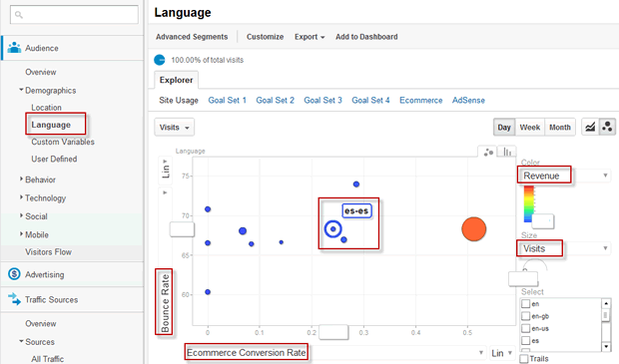Toggle the en-us language checkbox

point(525,328)
